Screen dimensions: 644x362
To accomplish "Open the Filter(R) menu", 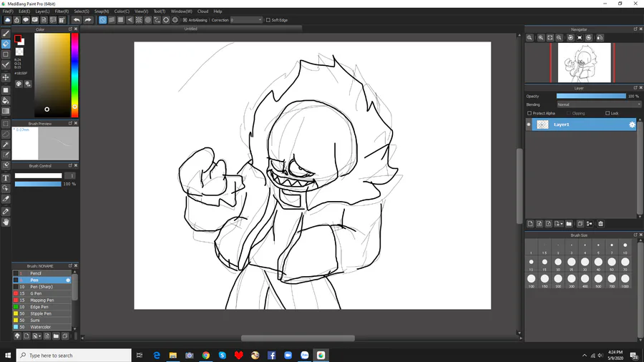I will (62, 11).
